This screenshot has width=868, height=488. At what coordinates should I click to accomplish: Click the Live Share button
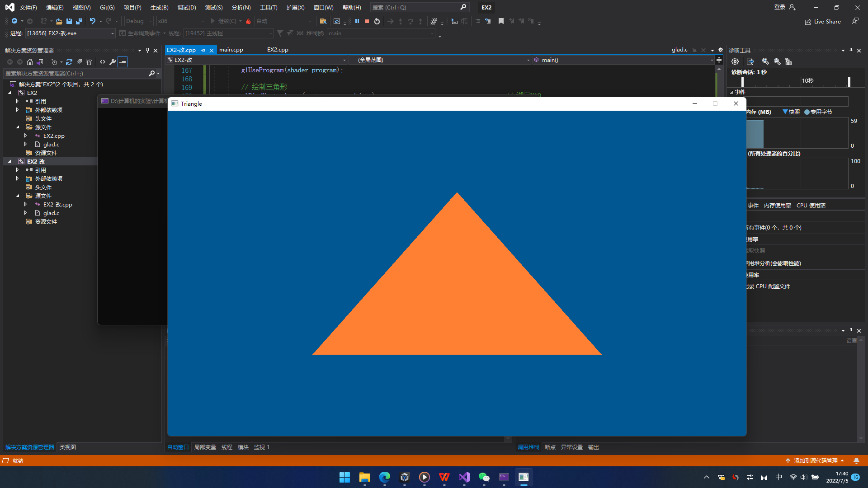coord(823,21)
